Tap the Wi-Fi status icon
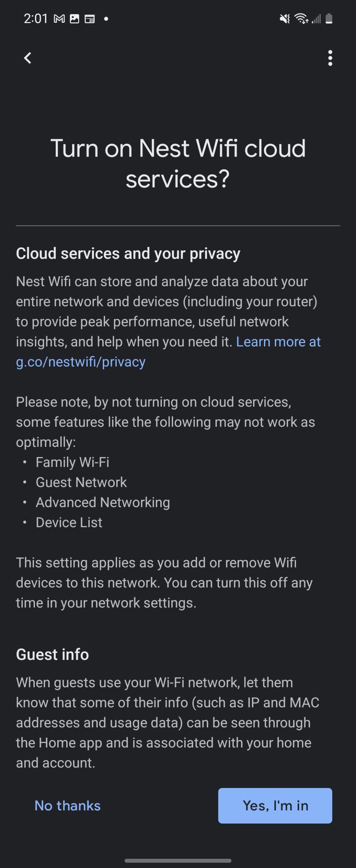Screen dimensions: 356x868 [301, 19]
